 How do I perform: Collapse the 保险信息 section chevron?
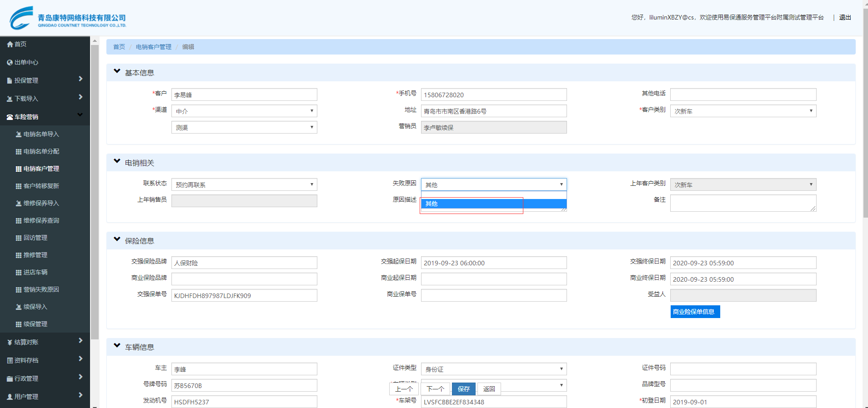point(117,239)
